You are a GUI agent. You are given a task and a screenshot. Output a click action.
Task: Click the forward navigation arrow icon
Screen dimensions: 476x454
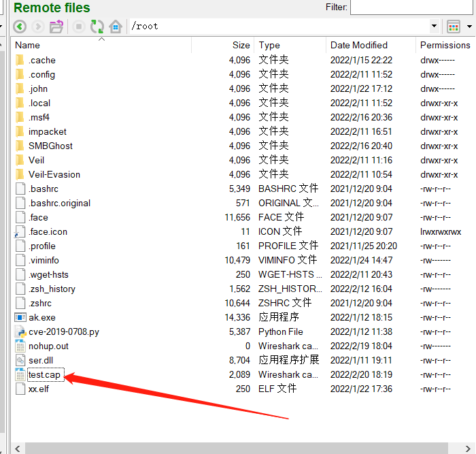pyautogui.click(x=38, y=27)
